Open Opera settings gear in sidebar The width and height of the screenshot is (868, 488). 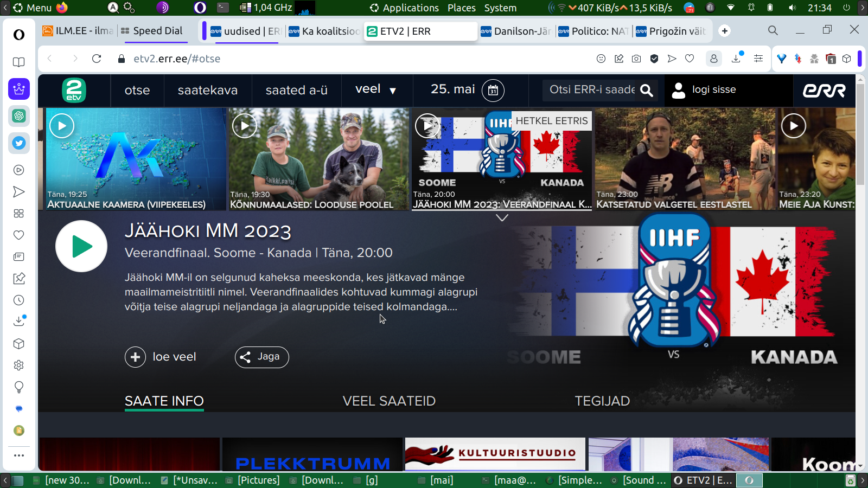point(19,365)
